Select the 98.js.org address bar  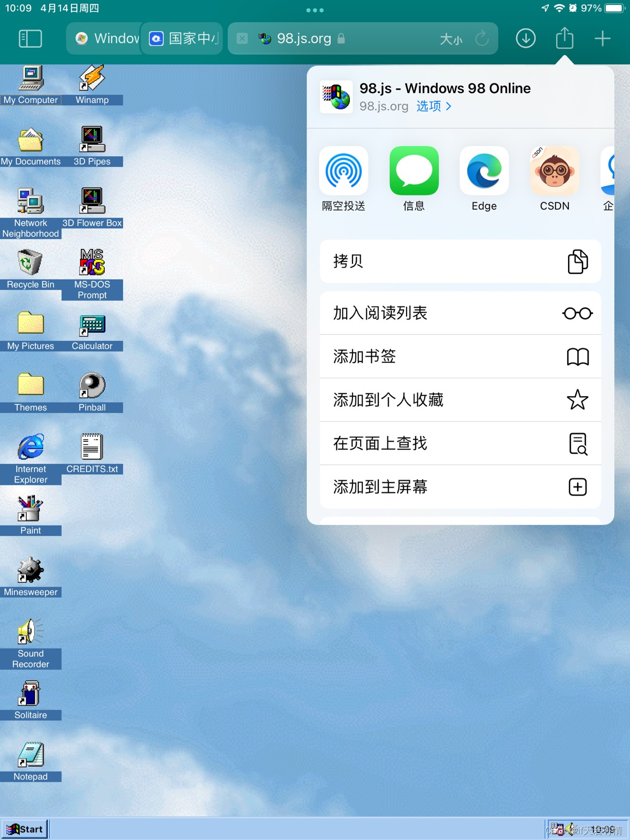pyautogui.click(x=363, y=38)
